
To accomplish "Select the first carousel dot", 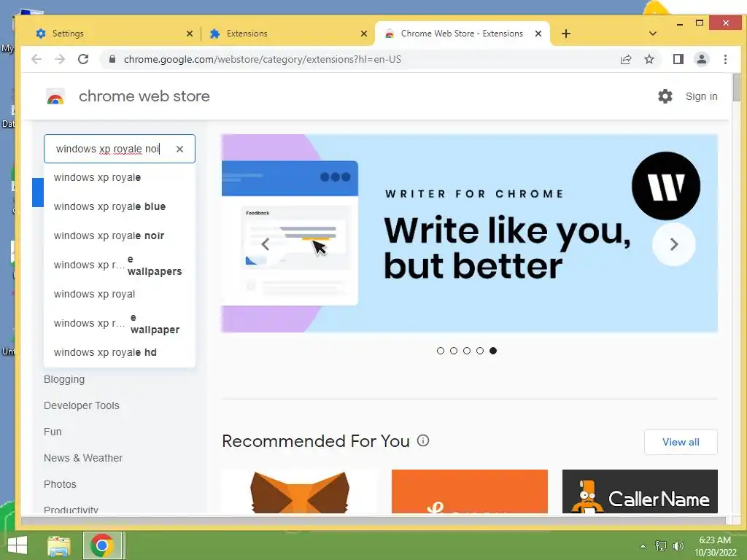I will (x=440, y=351).
